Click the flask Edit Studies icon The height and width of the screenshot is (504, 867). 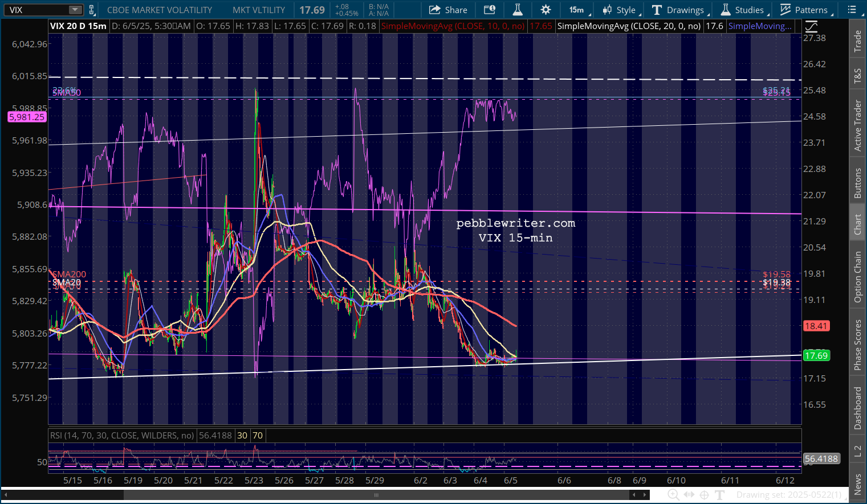[x=518, y=10]
